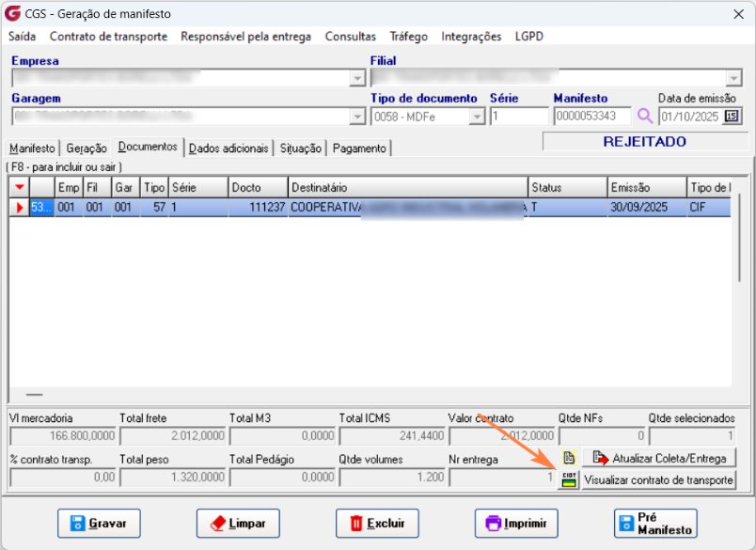Click the small document icon beside Atualizar Coleta/Entrega

click(569, 458)
